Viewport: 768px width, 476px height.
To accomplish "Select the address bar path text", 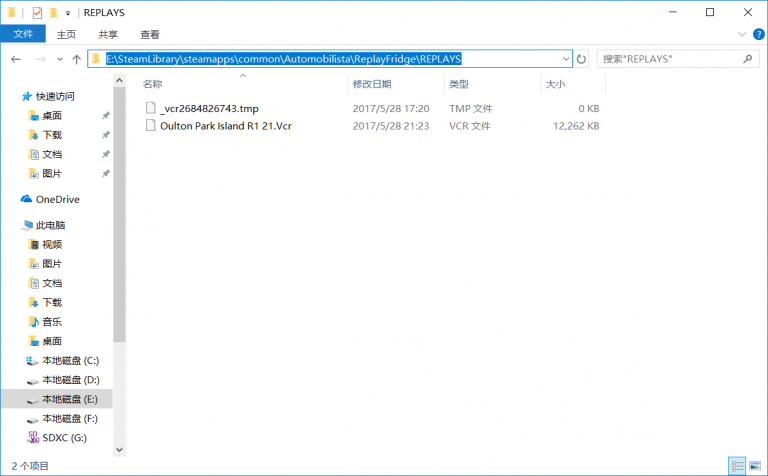I will 284,59.
